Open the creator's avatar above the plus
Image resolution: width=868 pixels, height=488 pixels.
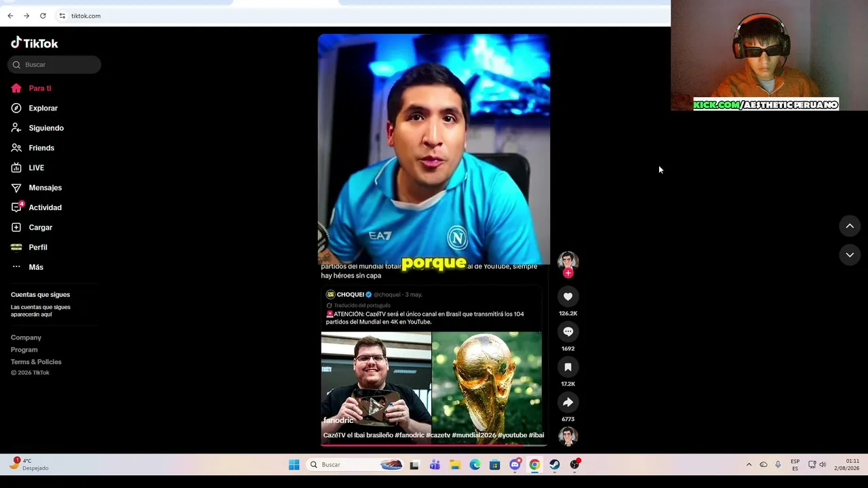click(x=568, y=261)
